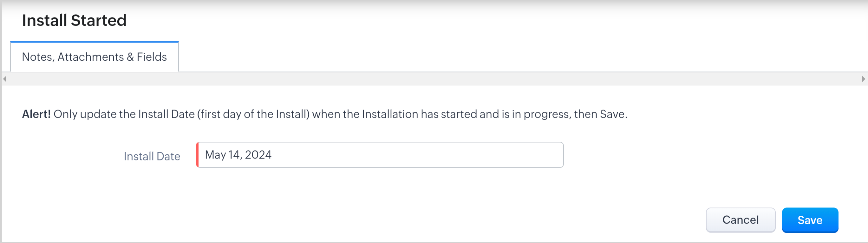
Task: Save the Install Started changes
Action: [x=810, y=220]
